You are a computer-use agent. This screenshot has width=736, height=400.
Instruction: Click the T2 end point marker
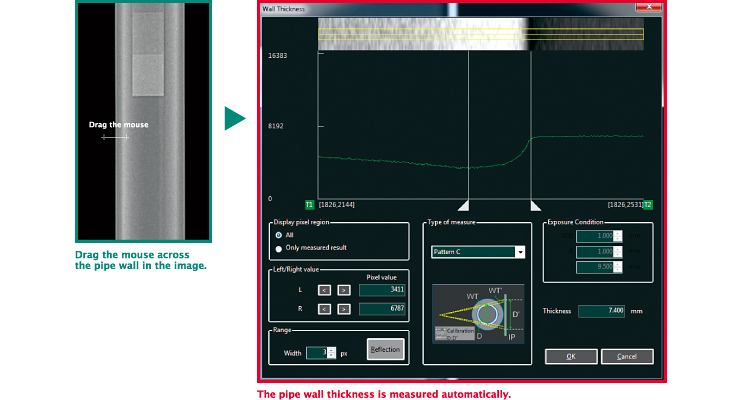647,204
